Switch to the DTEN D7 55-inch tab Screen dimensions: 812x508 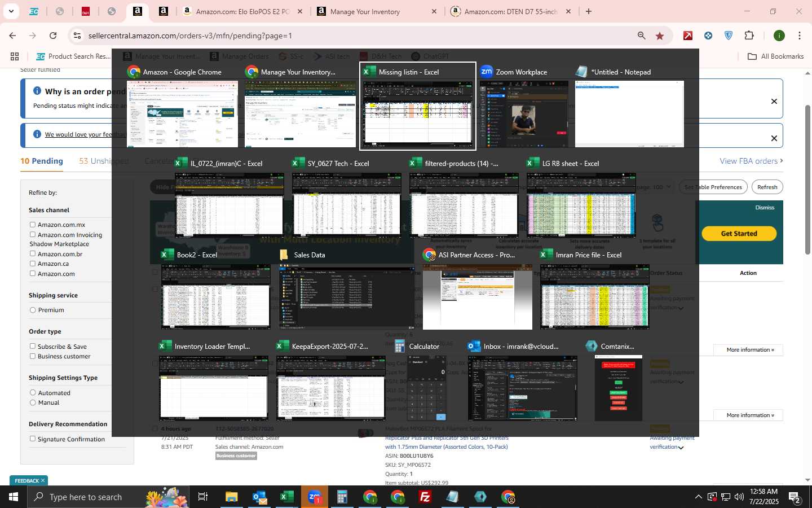point(511,11)
